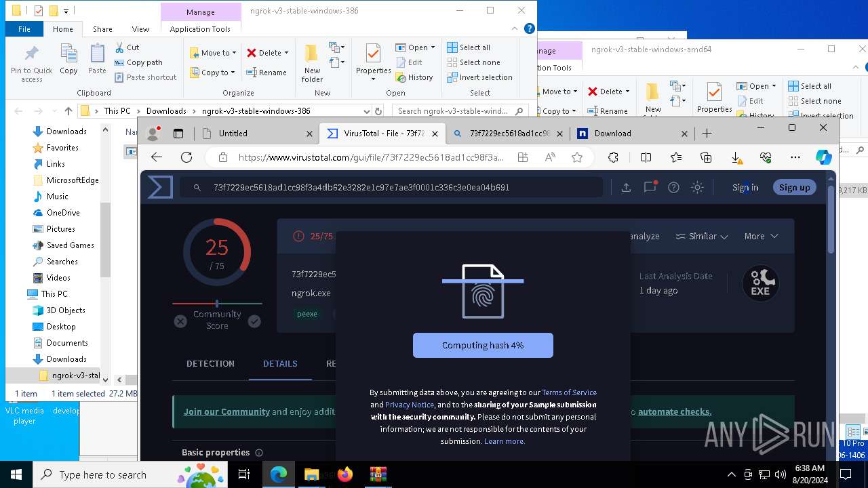868x488 pixels.
Task: Open Firefox from taskbar
Action: point(345,474)
